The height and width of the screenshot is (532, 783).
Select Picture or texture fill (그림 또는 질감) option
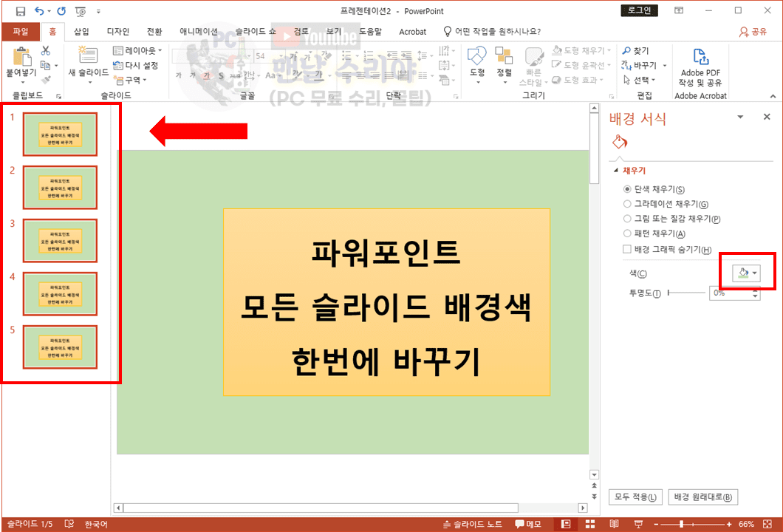(671, 219)
